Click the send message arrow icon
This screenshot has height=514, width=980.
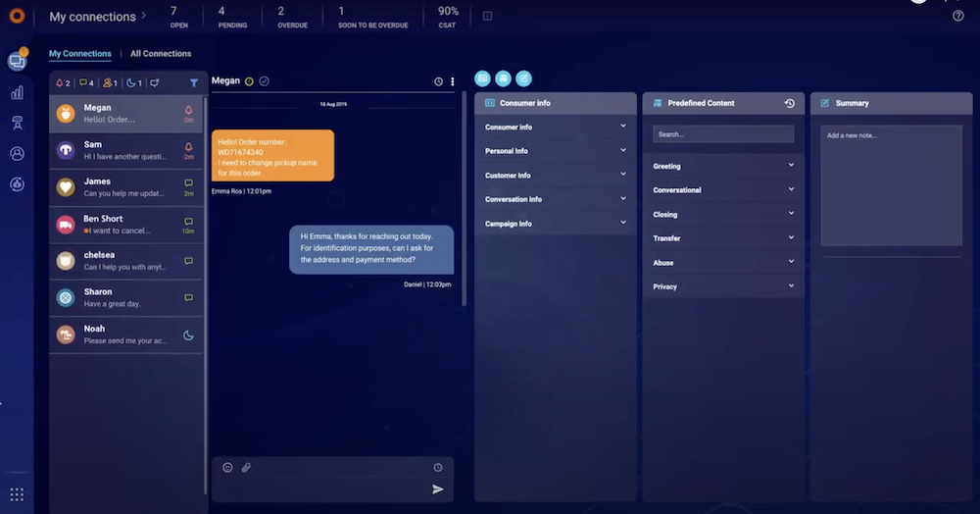pyautogui.click(x=438, y=489)
